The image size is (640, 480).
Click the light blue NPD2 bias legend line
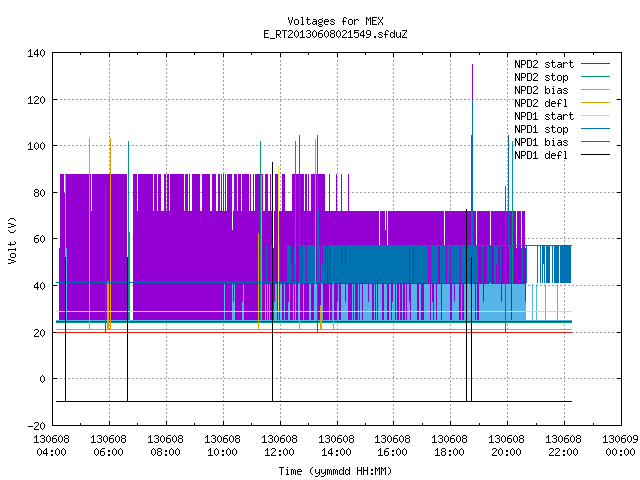tap(595, 89)
